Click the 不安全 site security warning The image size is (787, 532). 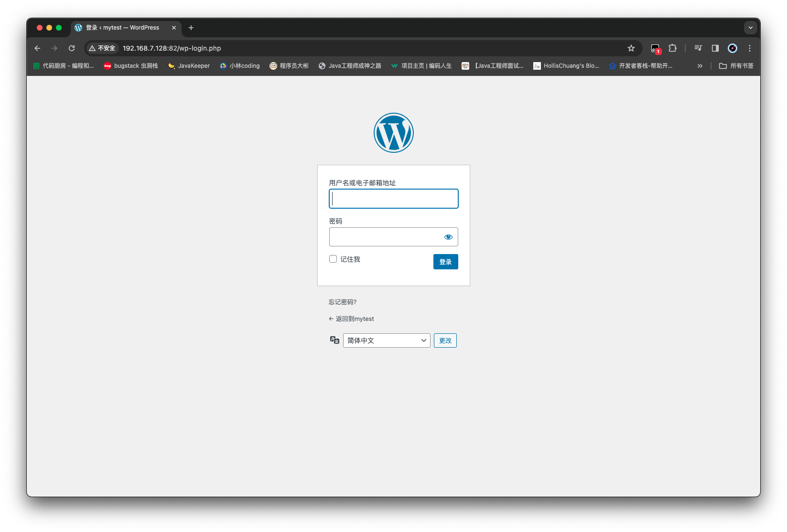(102, 48)
